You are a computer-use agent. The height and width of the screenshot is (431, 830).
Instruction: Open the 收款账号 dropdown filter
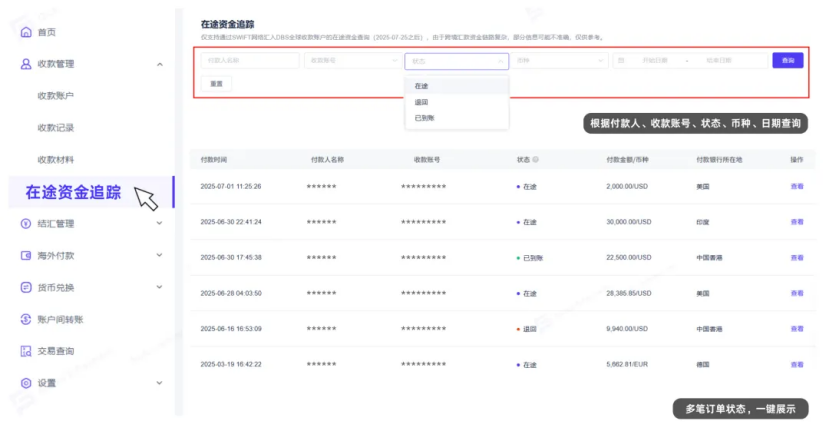click(352, 61)
